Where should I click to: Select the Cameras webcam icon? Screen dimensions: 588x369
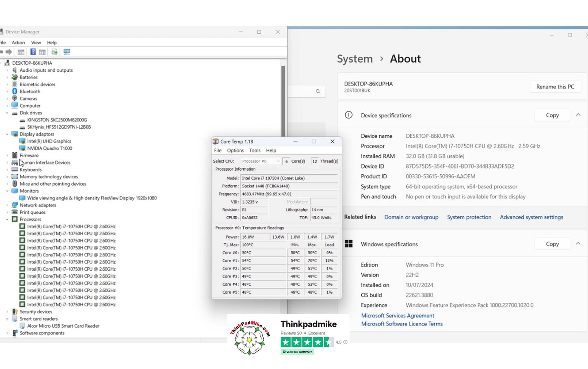click(x=15, y=99)
